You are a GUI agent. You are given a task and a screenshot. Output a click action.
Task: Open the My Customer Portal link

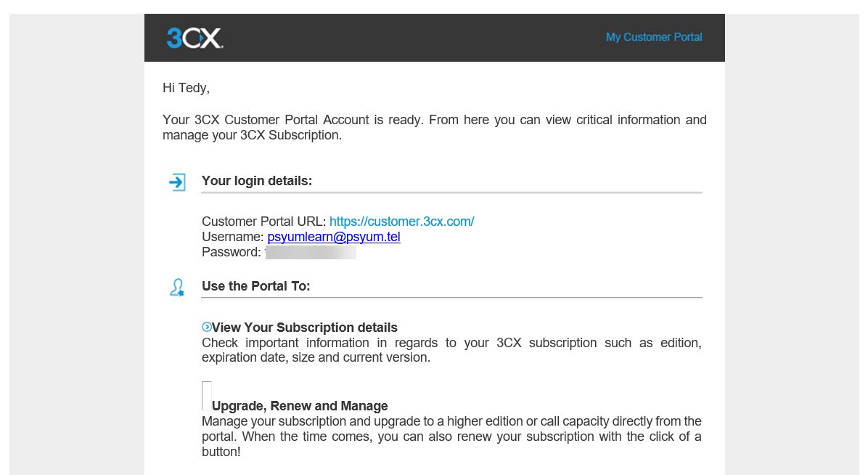click(x=654, y=37)
